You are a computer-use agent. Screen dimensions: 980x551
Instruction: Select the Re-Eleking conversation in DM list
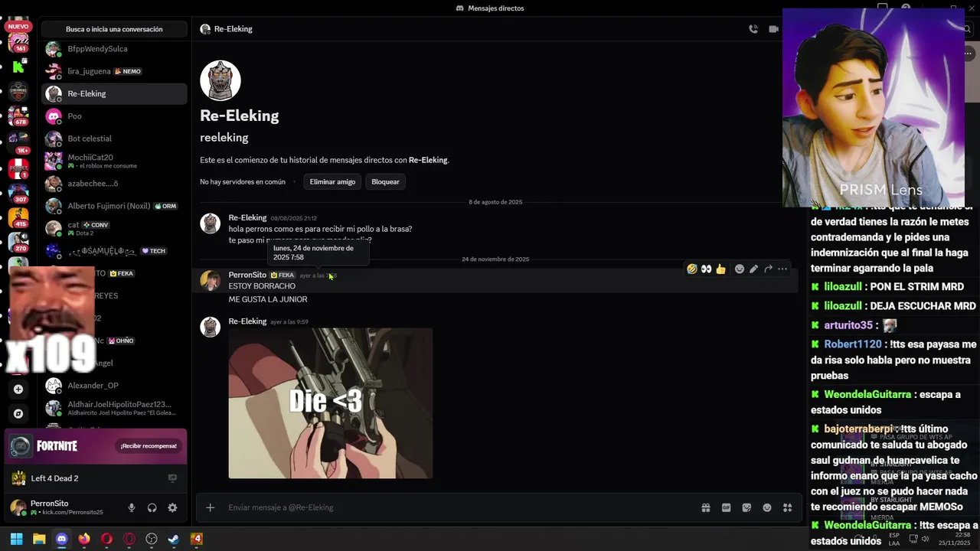coord(114,93)
